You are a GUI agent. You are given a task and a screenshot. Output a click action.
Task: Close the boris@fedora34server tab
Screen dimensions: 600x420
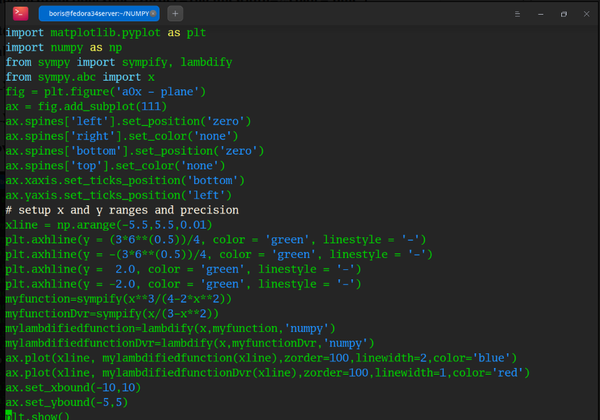pyautogui.click(x=153, y=14)
